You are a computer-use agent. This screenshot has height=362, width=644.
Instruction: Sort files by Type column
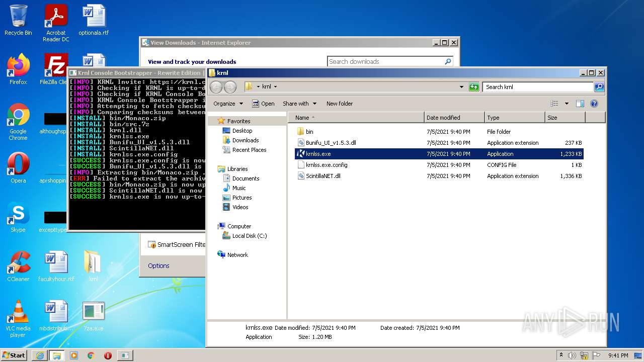click(x=515, y=118)
